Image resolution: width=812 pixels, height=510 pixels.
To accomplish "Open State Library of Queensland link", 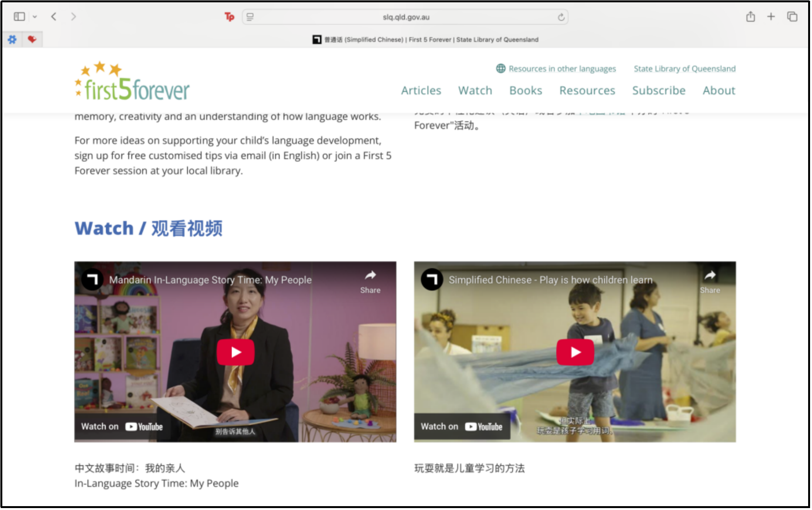I will click(x=684, y=69).
